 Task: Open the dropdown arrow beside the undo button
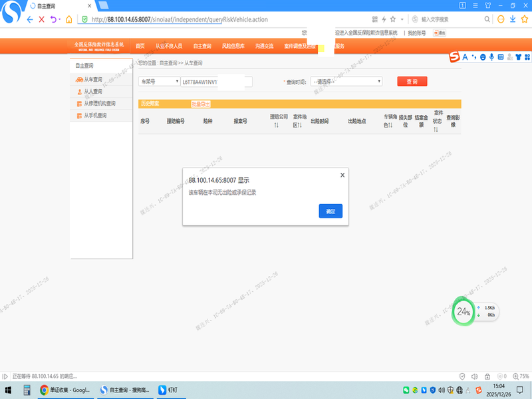click(x=60, y=19)
